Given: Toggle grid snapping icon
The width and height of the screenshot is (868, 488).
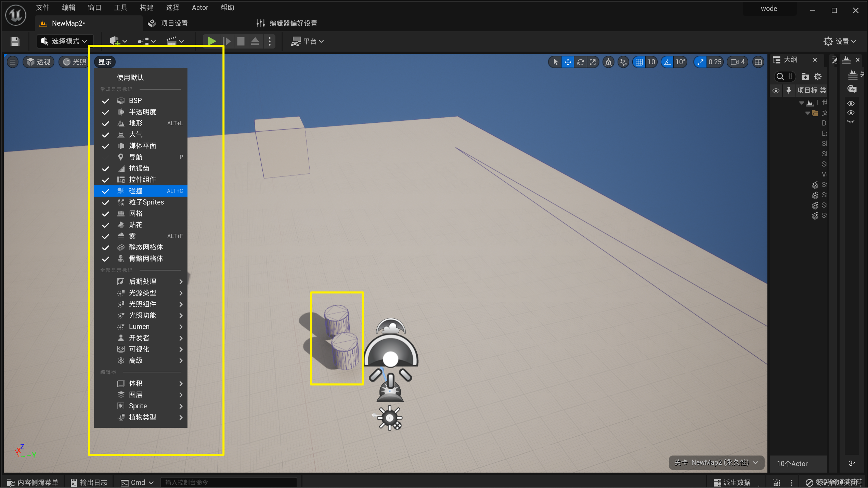Looking at the screenshot, I should tap(639, 62).
